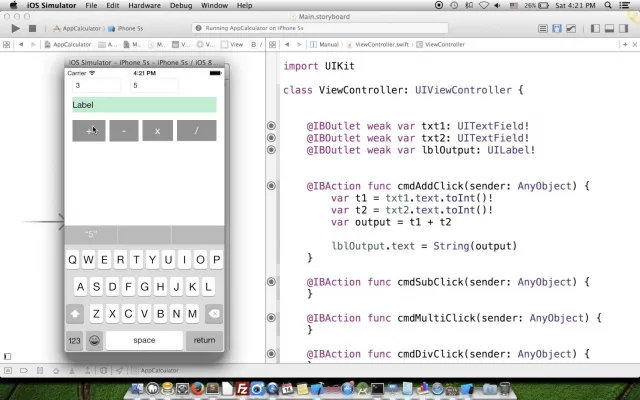Screen dimensions: 640x400
Task: Click the Time Machine menu bar icon
Action: [x=454, y=5]
